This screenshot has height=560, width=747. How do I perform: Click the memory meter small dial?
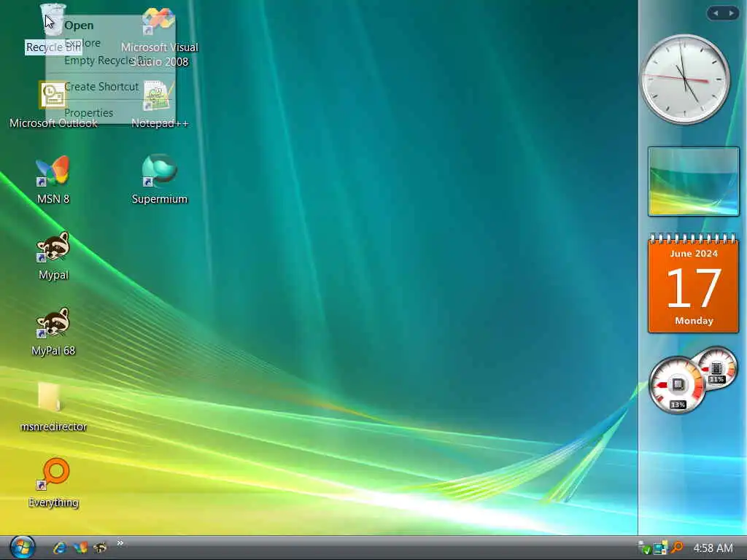[718, 368]
